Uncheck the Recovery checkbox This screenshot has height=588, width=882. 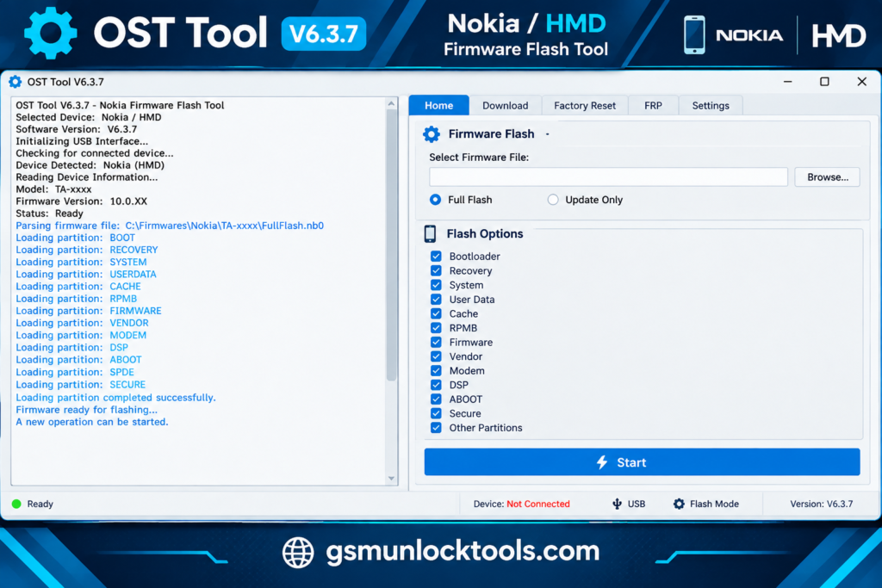point(436,270)
